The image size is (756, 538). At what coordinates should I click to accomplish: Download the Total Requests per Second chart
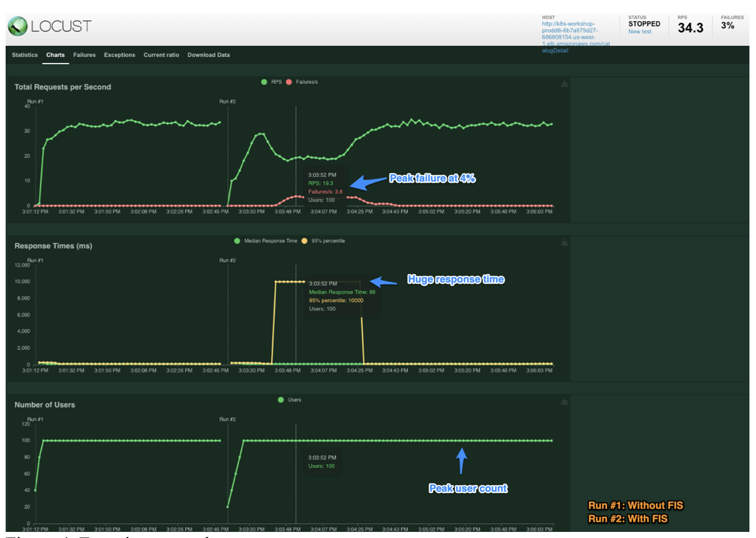(x=564, y=83)
